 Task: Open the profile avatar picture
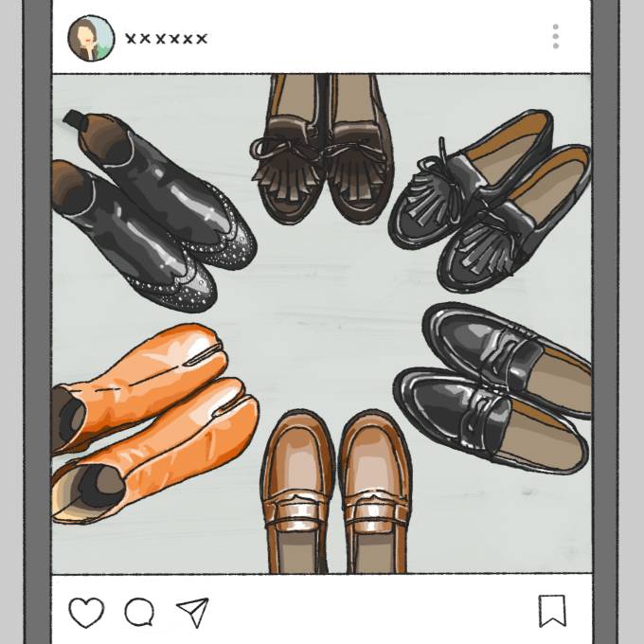[x=91, y=38]
